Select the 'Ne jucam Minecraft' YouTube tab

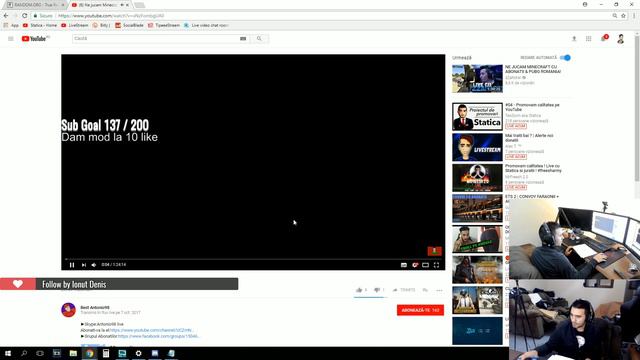(97, 5)
